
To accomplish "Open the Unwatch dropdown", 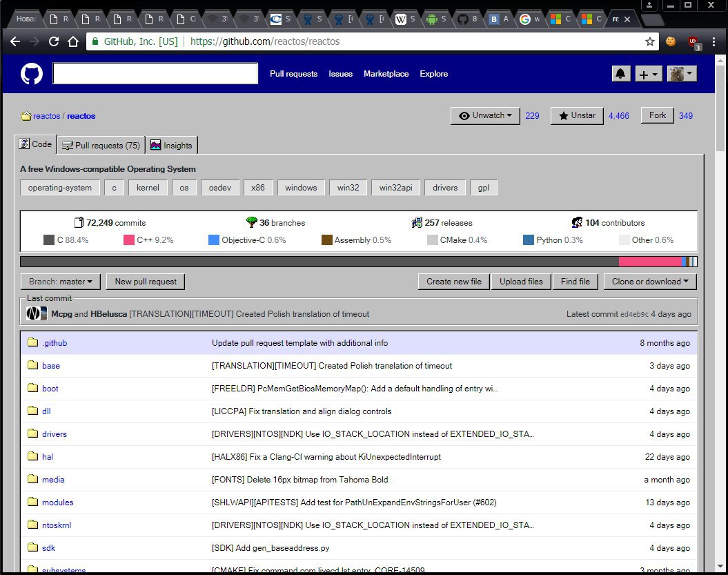I will (x=485, y=116).
